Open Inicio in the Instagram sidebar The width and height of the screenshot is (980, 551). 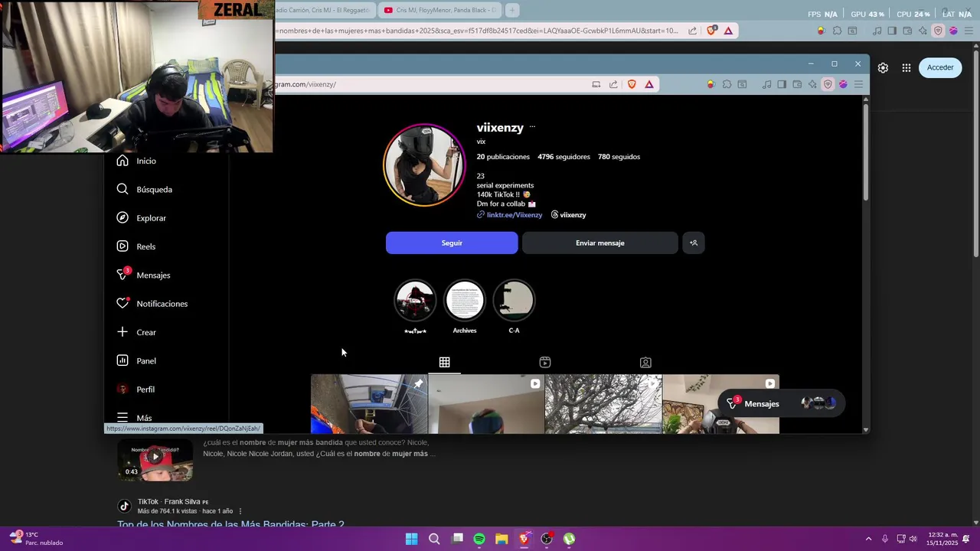point(136,161)
